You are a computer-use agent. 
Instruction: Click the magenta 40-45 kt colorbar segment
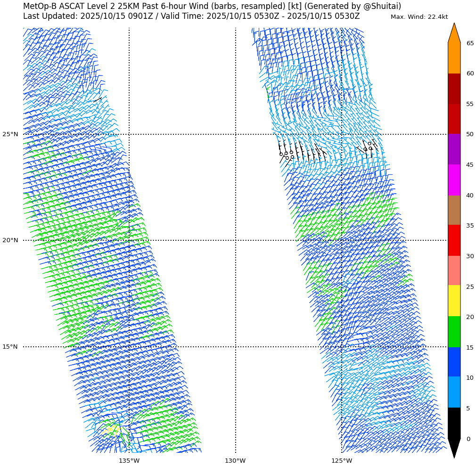point(454,180)
